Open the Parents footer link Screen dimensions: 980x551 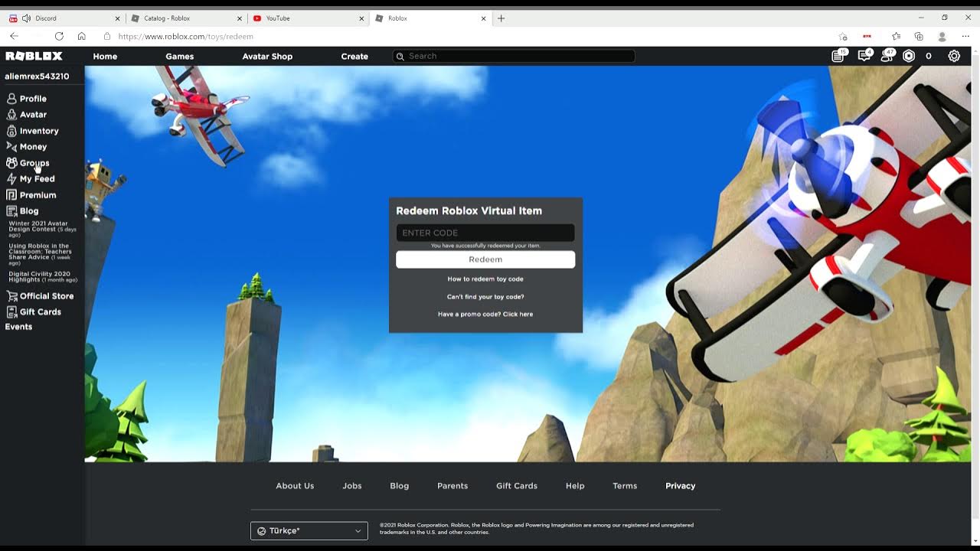tap(452, 486)
